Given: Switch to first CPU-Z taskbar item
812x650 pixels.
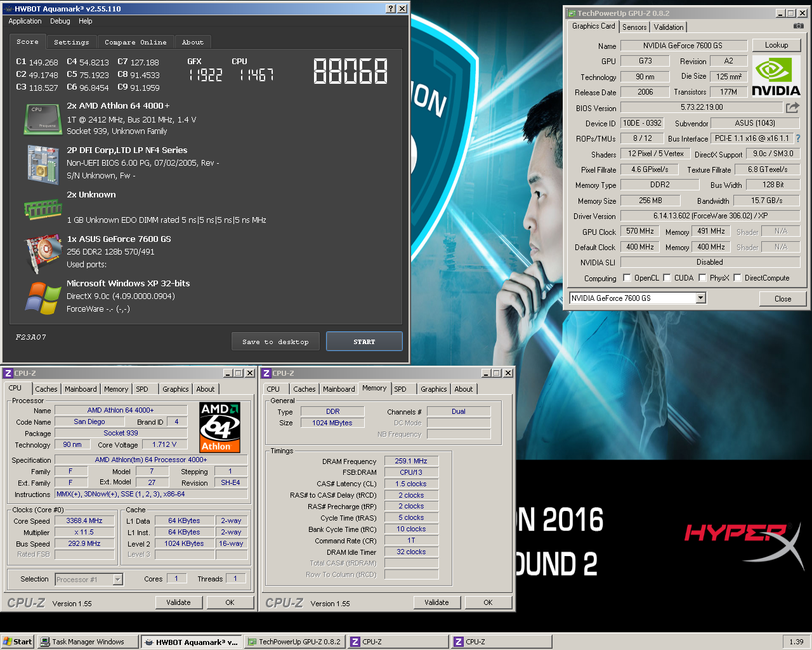Looking at the screenshot, I should 398,642.
